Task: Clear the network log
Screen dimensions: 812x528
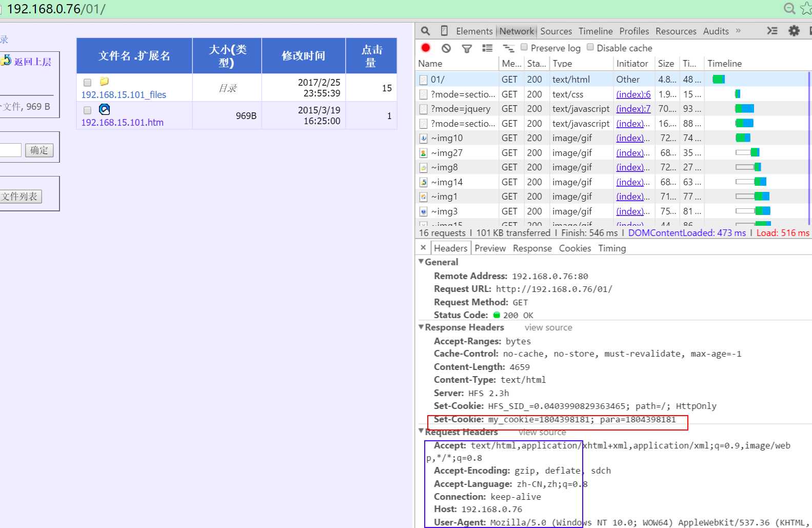Action: (x=446, y=48)
